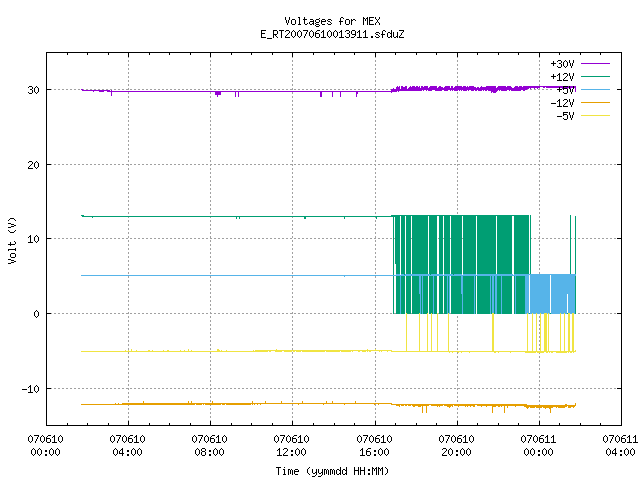Click the x-axis label 070610 04:00
The width and height of the screenshot is (640, 480).
[127, 446]
